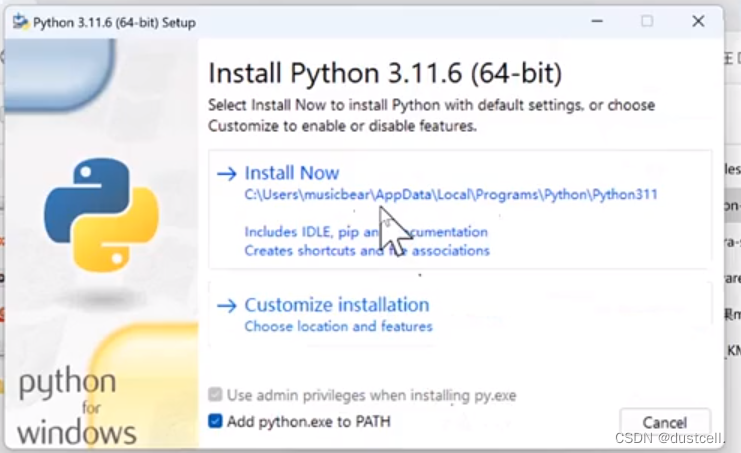The height and width of the screenshot is (453, 741).
Task: Click 'Creates shortcuts and file associations' line
Action: click(367, 250)
